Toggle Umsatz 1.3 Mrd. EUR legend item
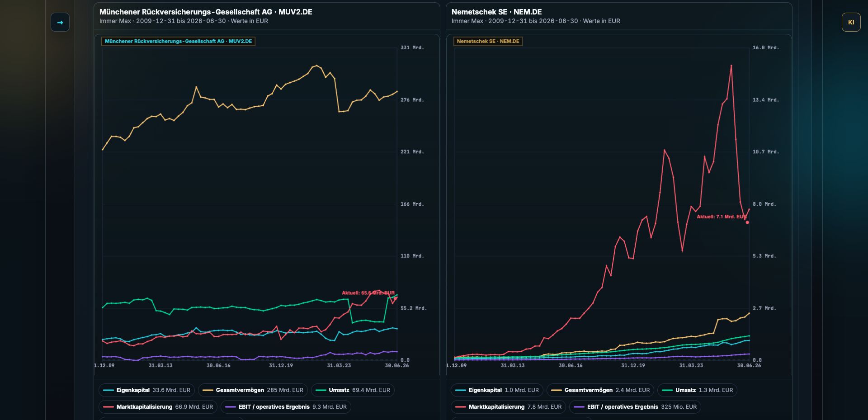The height and width of the screenshot is (420, 868). [x=697, y=390]
